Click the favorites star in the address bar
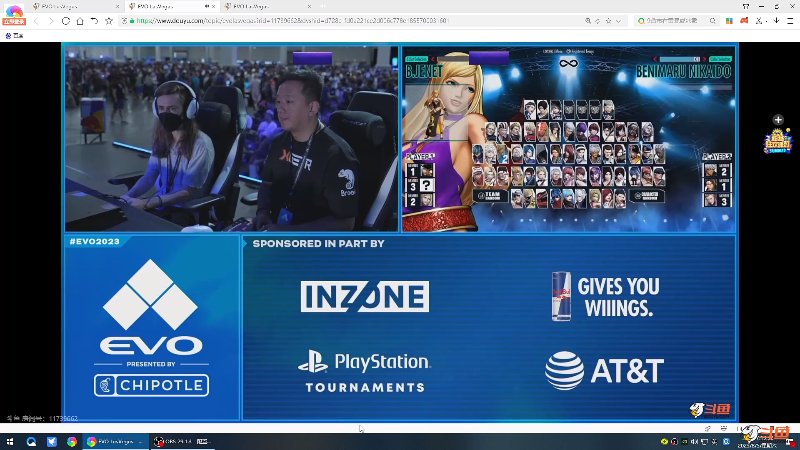Screen dimensions: 800x450 [608, 21]
